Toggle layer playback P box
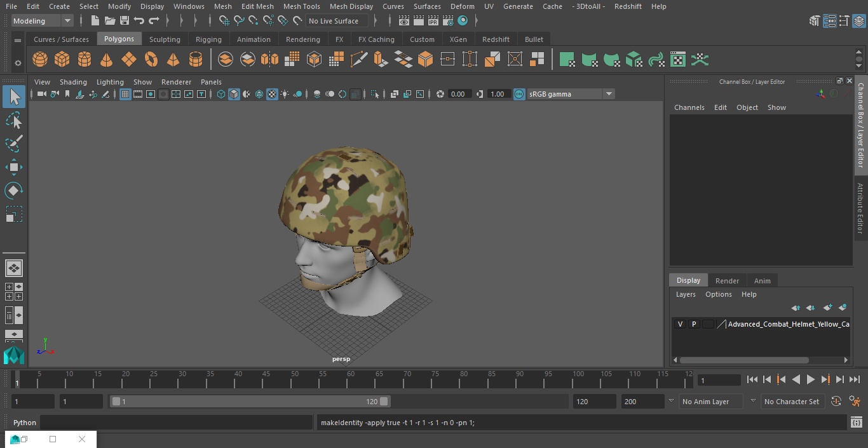The width and height of the screenshot is (868, 448). point(694,324)
